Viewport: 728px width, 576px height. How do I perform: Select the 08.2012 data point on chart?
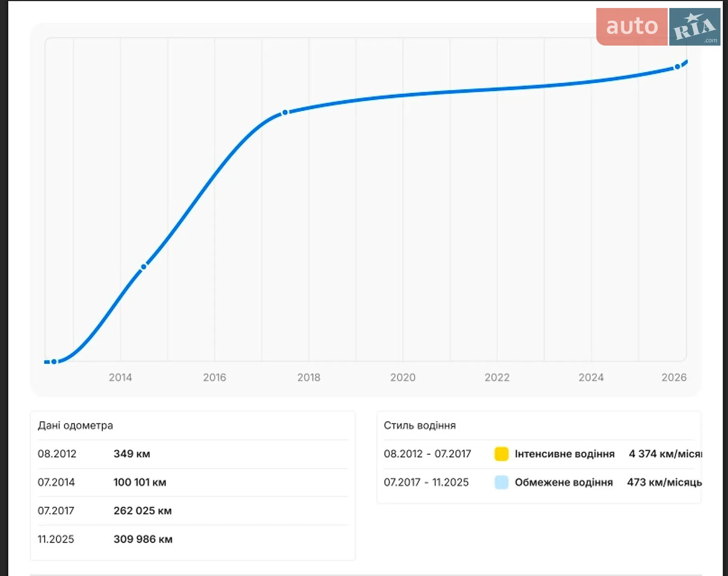tap(54, 362)
